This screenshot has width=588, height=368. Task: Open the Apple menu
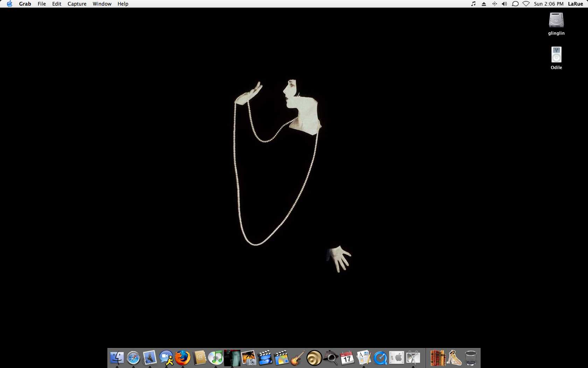coord(9,4)
